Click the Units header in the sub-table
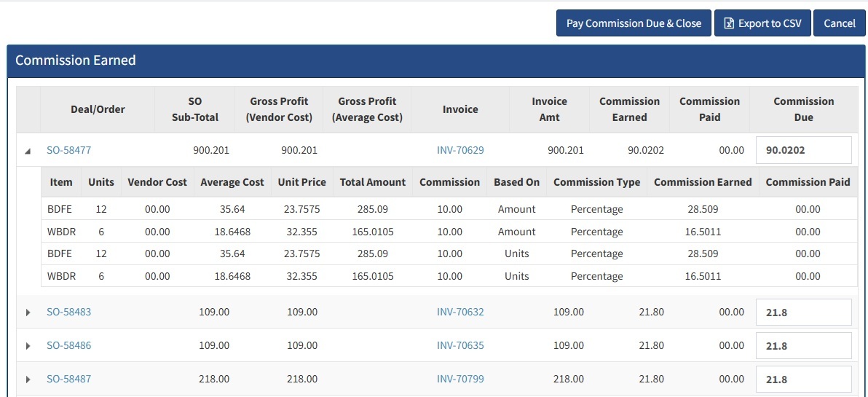Screen dimensions: 868x397 pyautogui.click(x=101, y=182)
